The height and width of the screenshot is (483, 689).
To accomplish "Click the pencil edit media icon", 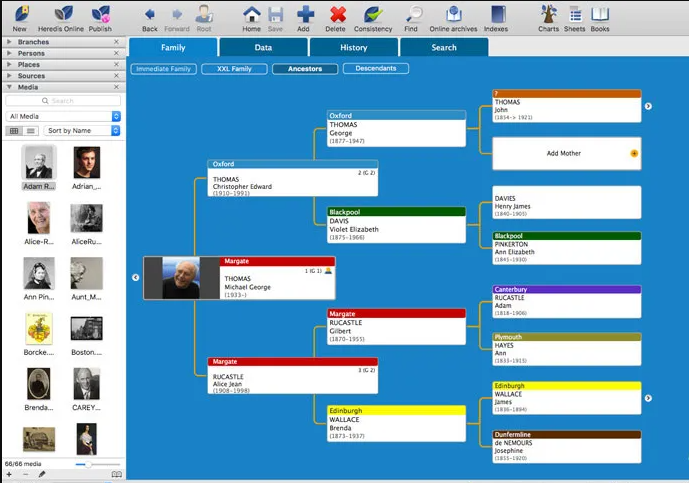I will pos(42,474).
